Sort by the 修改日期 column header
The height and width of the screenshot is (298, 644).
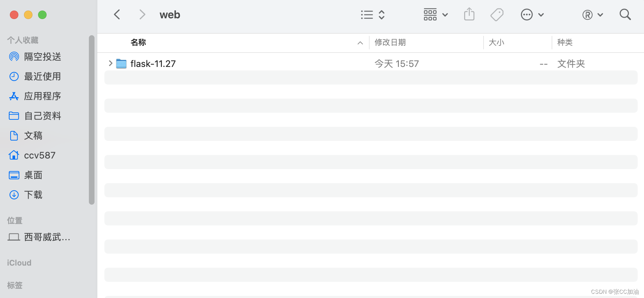[390, 42]
